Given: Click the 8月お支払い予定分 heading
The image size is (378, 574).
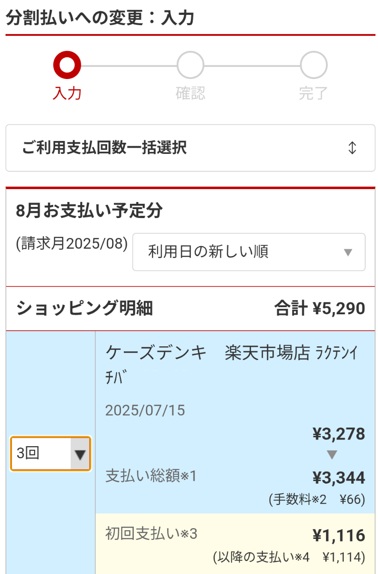Looking at the screenshot, I should click(89, 210).
